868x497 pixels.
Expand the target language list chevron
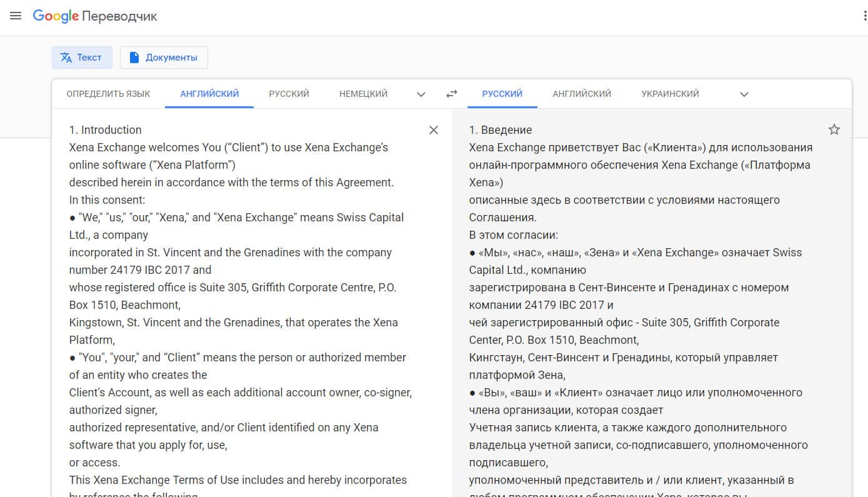[744, 94]
